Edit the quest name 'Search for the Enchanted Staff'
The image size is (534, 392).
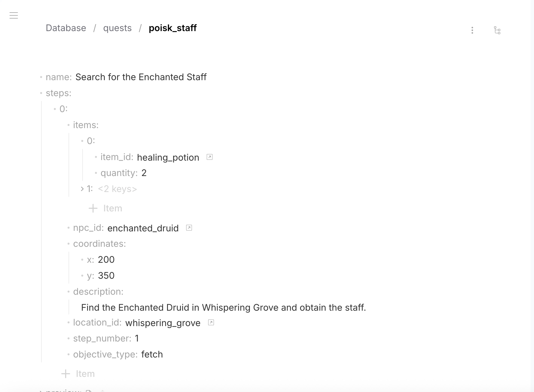click(x=141, y=77)
